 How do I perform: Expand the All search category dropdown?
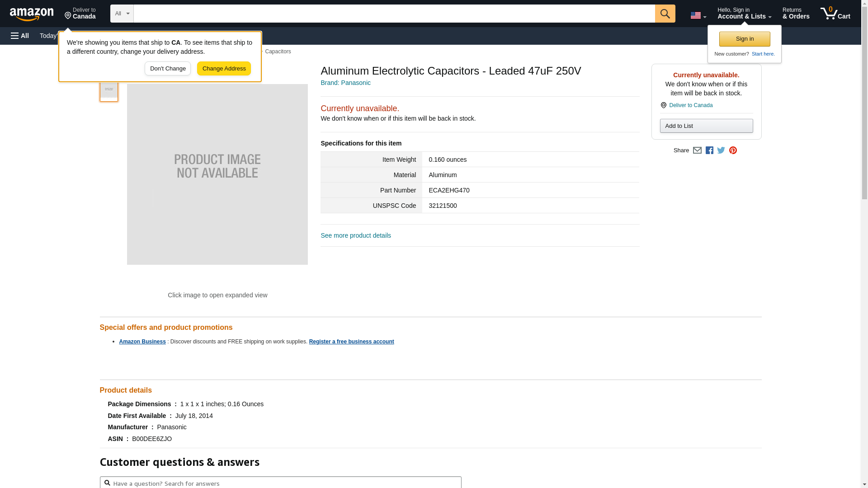122,14
